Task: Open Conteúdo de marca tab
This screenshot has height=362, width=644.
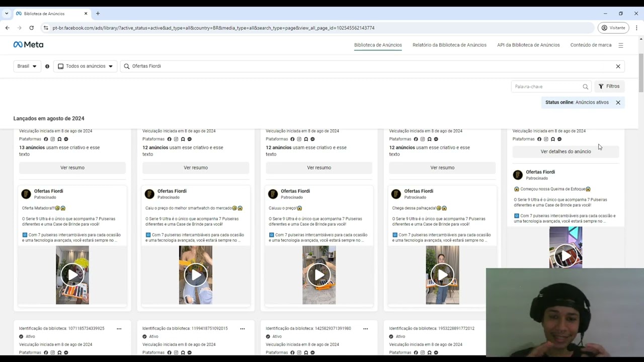Action: coord(591,45)
